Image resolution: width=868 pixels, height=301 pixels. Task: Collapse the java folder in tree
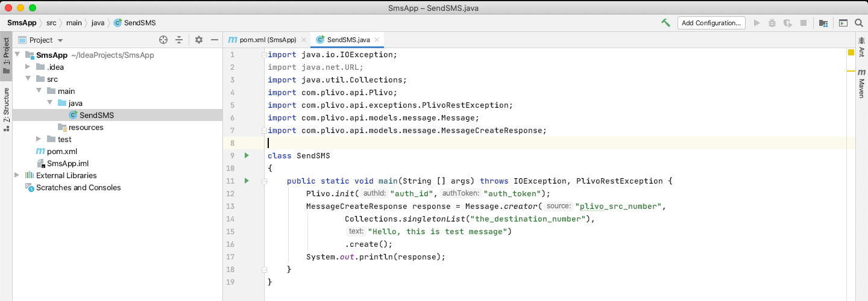pyautogui.click(x=49, y=103)
